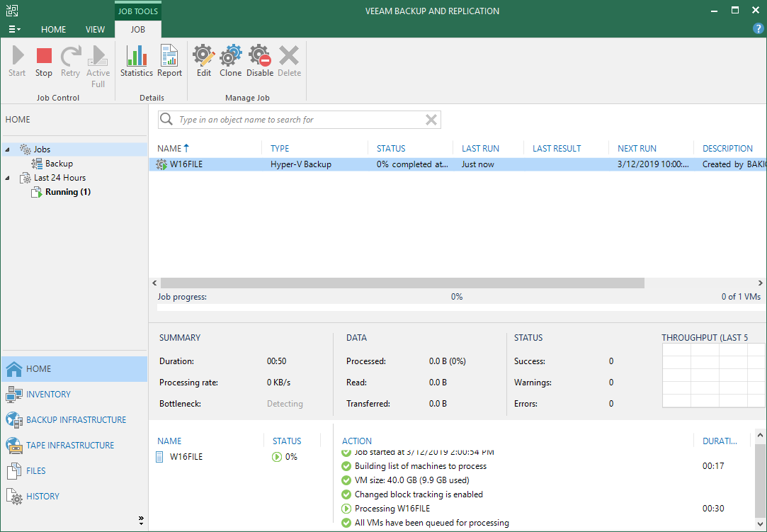Open the HOME navigation view
767x532 pixels.
pos(74,369)
